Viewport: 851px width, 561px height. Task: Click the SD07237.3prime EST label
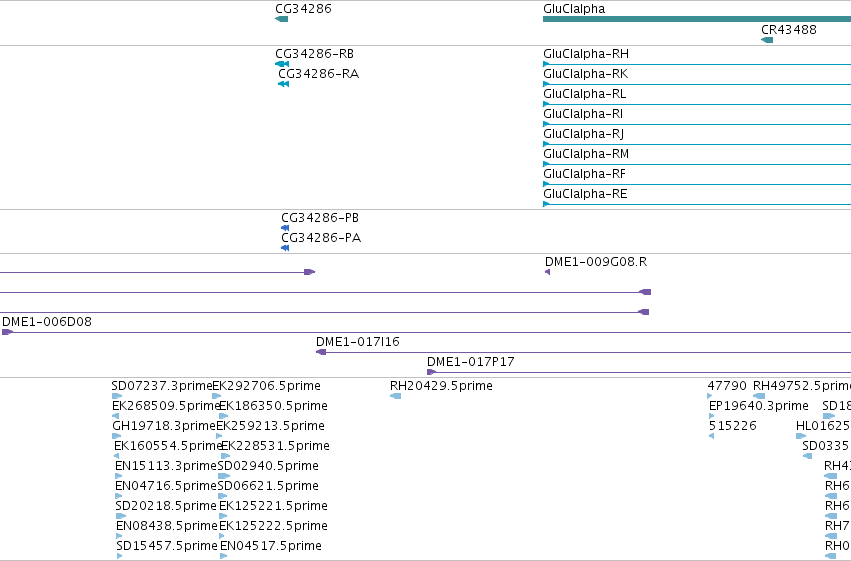pyautogui.click(x=162, y=386)
